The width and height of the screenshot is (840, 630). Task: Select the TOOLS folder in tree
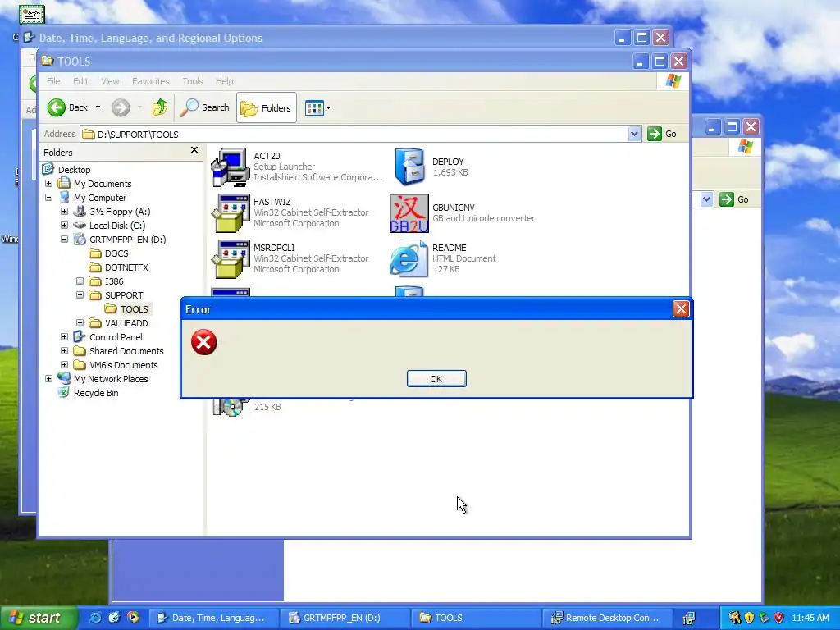pyautogui.click(x=134, y=309)
